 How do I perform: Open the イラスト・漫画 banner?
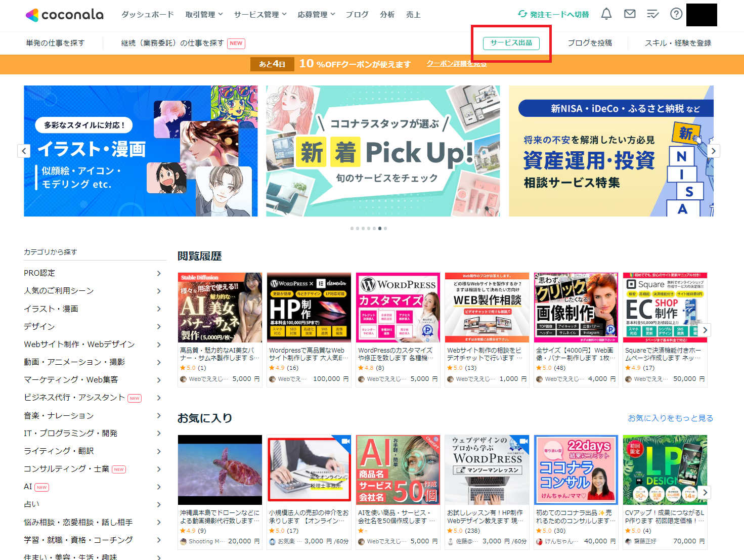[141, 151]
